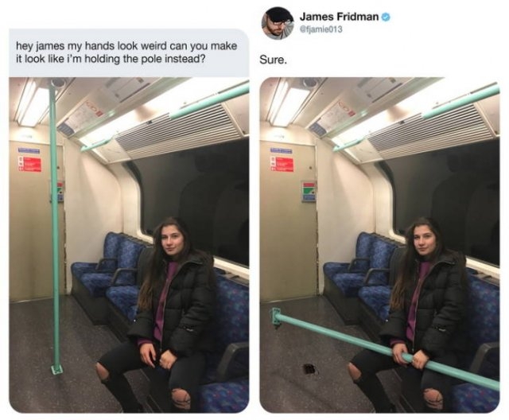
Task: Open the James Fridman display name
Action: 339,16
